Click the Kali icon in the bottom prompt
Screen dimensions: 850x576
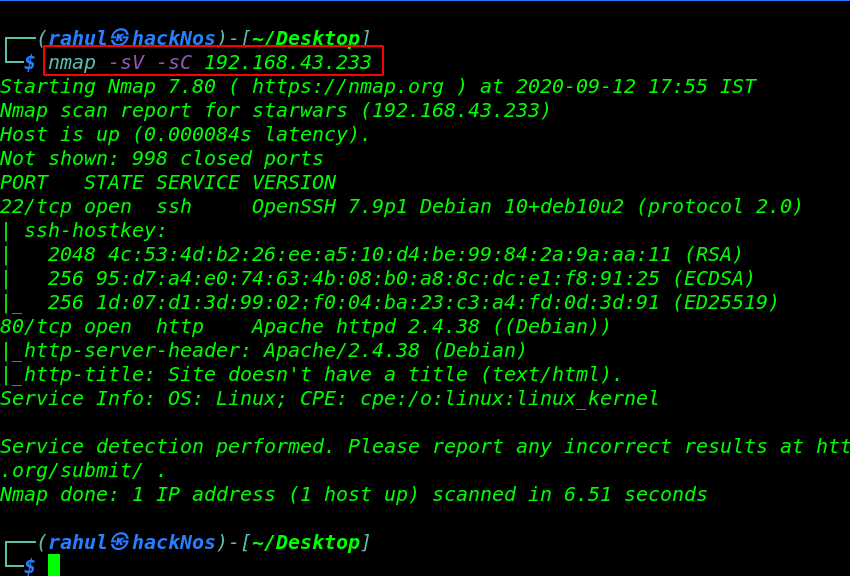coord(120,541)
